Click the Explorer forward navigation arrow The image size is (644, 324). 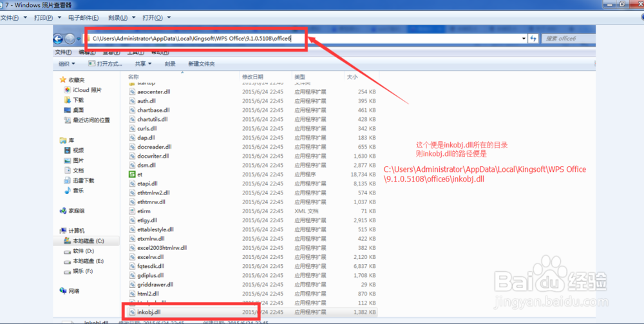[x=70, y=39]
